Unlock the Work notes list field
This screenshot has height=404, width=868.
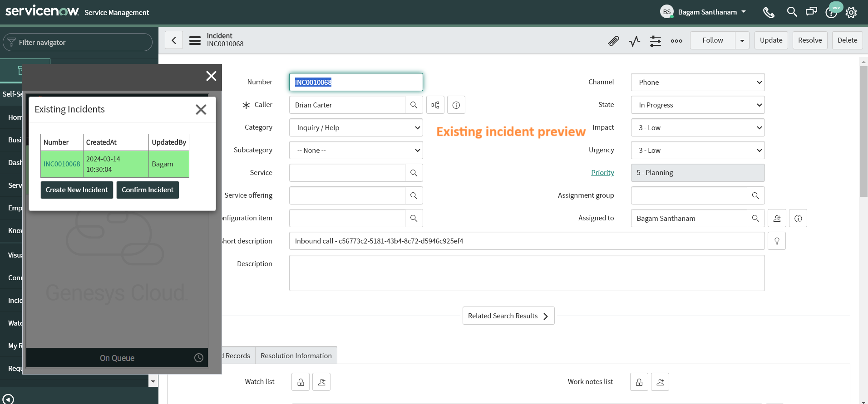point(639,382)
